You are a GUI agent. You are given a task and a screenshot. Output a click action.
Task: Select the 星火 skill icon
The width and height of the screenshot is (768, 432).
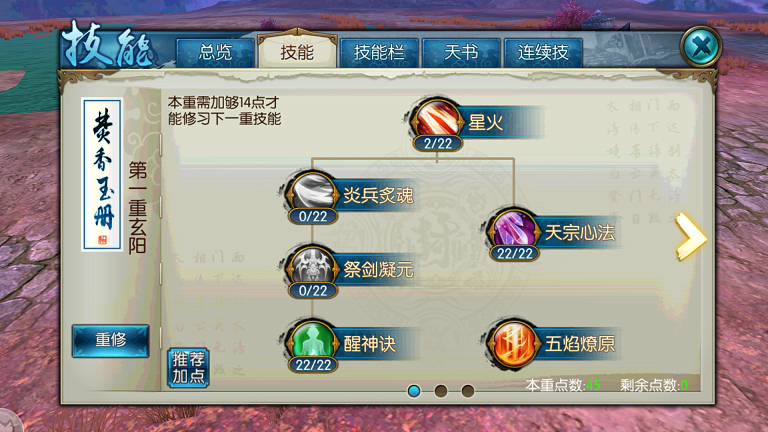click(437, 119)
